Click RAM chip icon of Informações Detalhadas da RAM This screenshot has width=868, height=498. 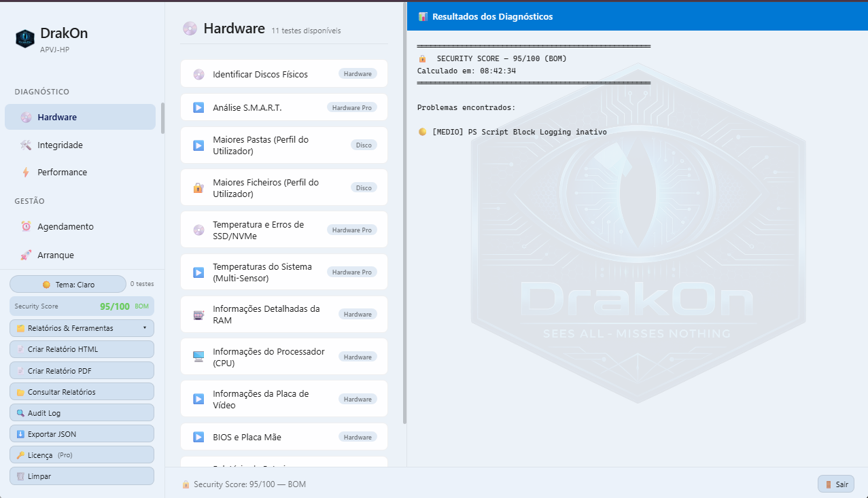pos(198,315)
